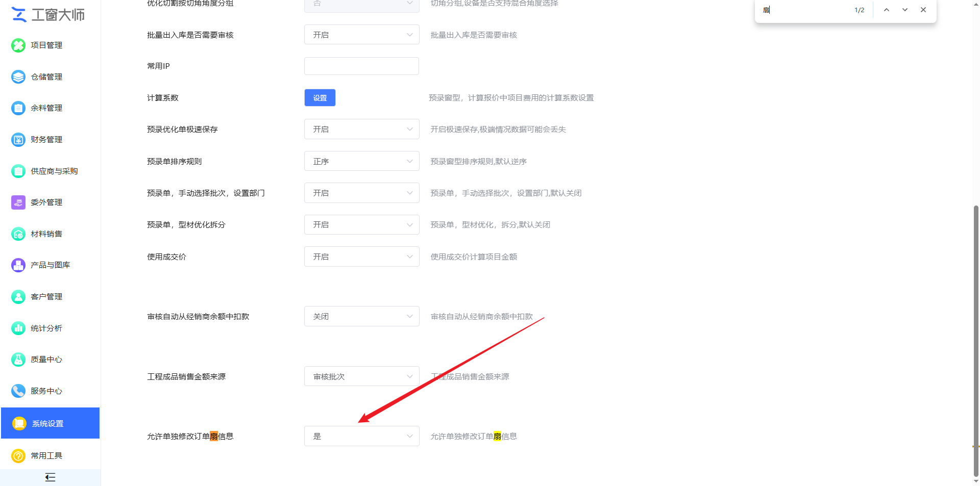Image resolution: width=980 pixels, height=486 pixels.
Task: Click the 系统设置 icon
Action: tap(19, 423)
